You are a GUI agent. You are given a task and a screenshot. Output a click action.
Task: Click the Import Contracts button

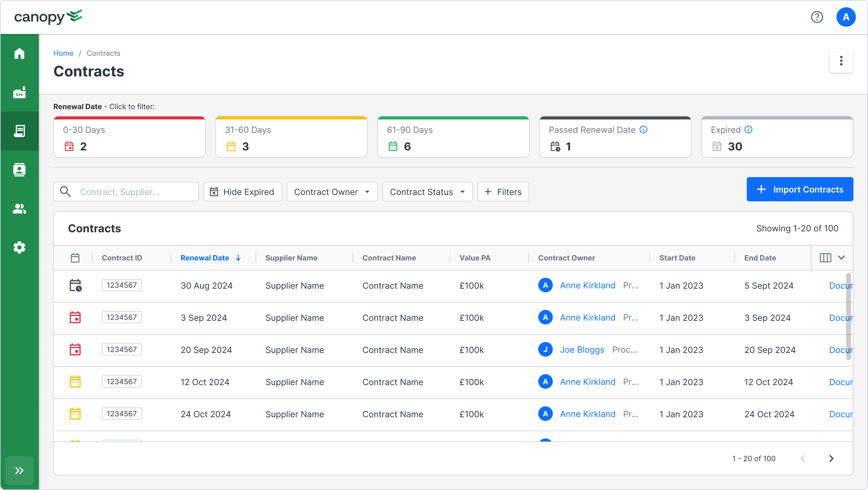tap(799, 189)
